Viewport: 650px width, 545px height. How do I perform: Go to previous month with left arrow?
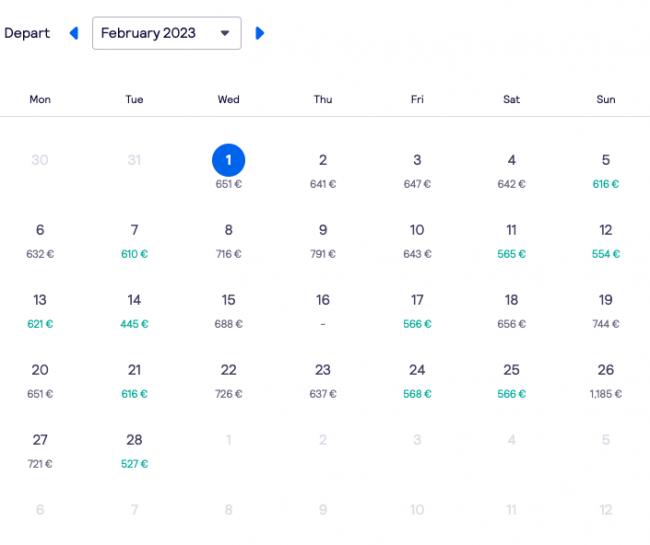(74, 33)
